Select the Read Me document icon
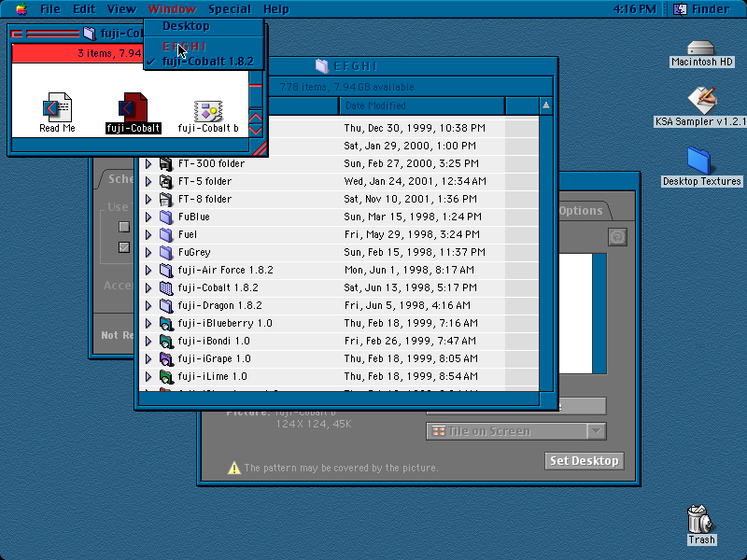Viewport: 747px width, 560px height. click(x=57, y=107)
